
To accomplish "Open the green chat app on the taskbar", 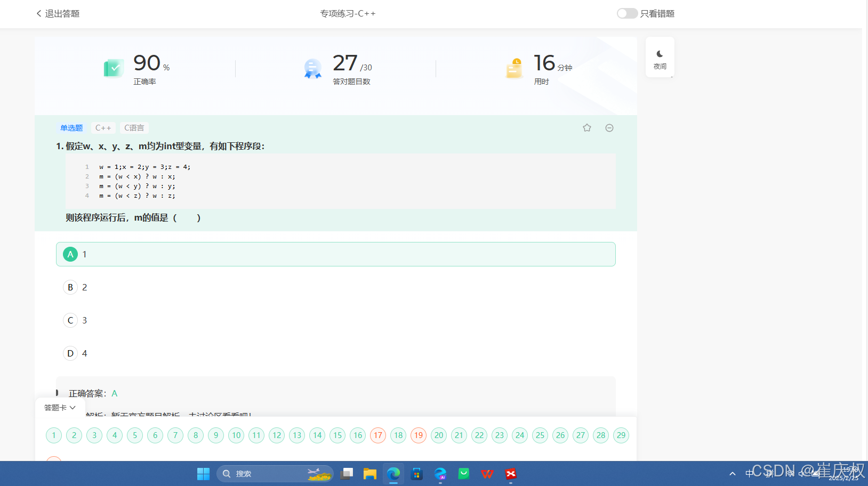I will pyautogui.click(x=464, y=474).
